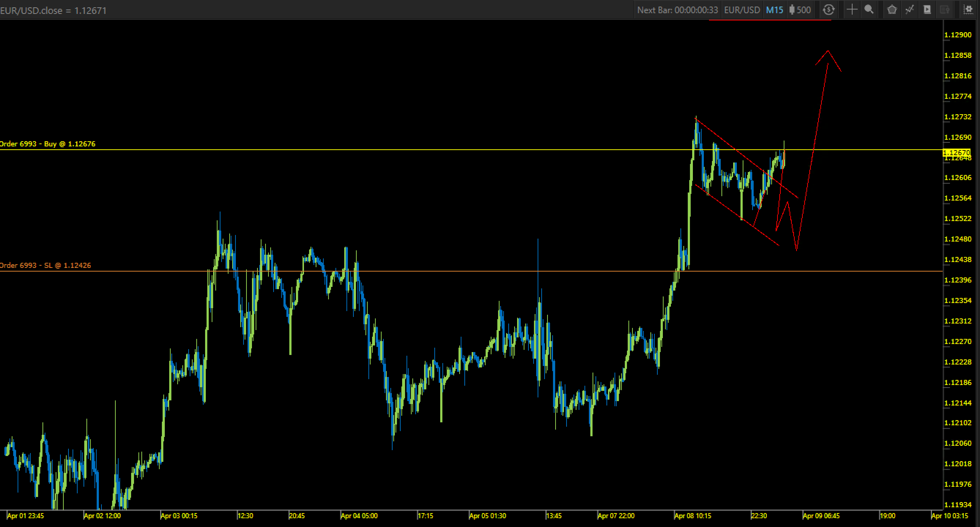
Task: Click the Apr 03 00:15 time label
Action: pos(179,516)
